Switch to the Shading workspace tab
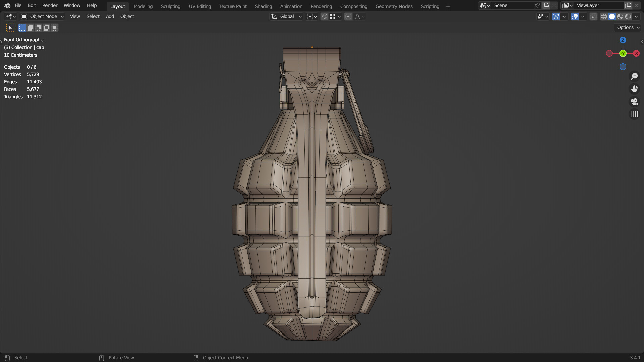Image resolution: width=644 pixels, height=362 pixels. point(263,6)
